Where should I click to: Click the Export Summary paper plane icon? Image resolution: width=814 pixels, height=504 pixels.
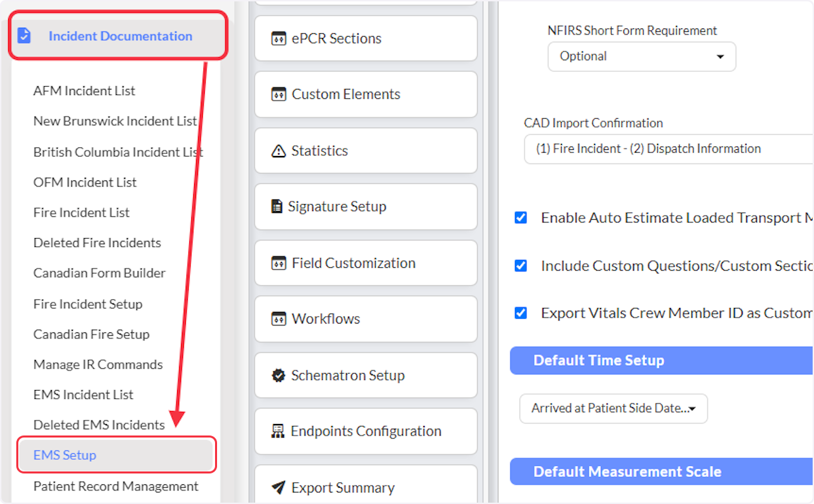point(278,488)
